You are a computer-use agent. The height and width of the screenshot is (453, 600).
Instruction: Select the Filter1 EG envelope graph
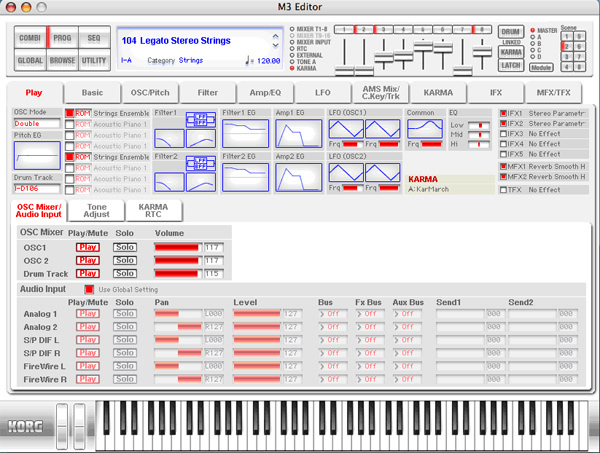[245, 133]
